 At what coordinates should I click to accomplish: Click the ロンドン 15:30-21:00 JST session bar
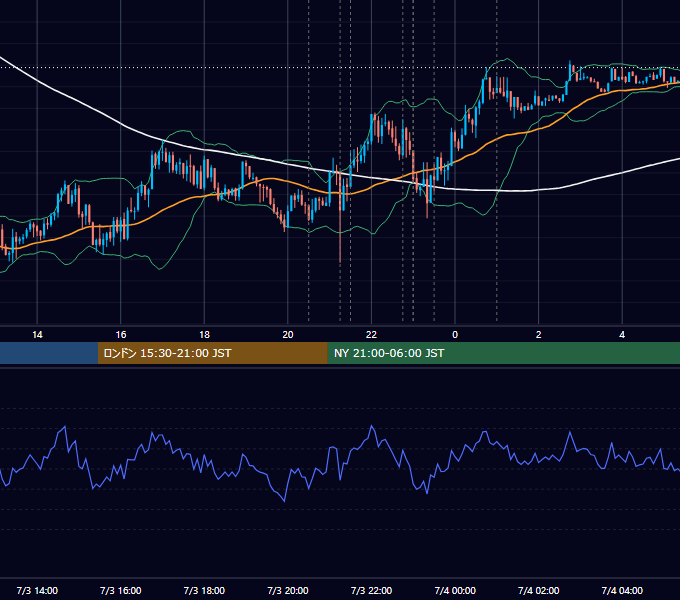click(212, 353)
